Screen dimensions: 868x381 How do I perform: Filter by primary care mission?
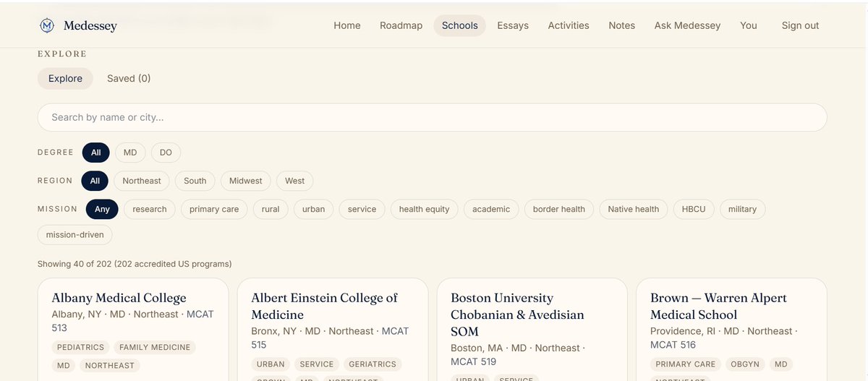point(214,209)
